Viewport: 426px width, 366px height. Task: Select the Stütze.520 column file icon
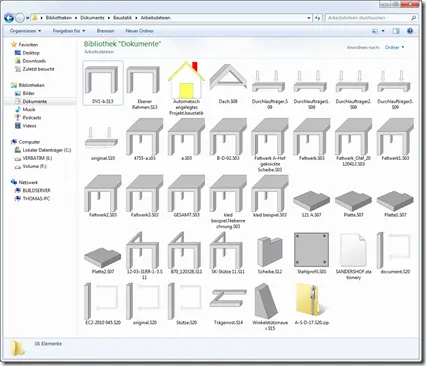[186, 301]
